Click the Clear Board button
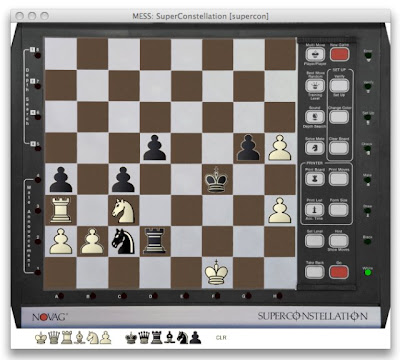 tap(339, 148)
